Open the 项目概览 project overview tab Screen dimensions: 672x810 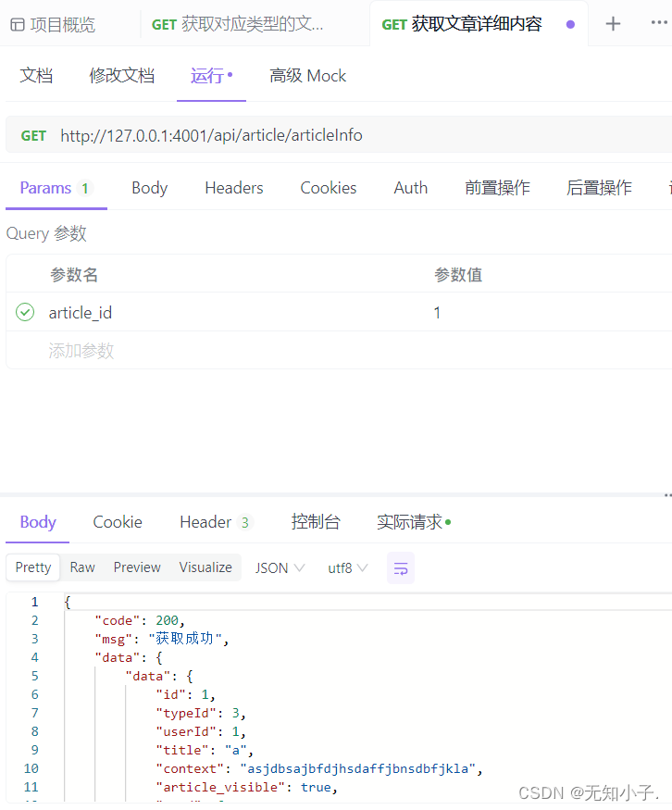pos(53,24)
